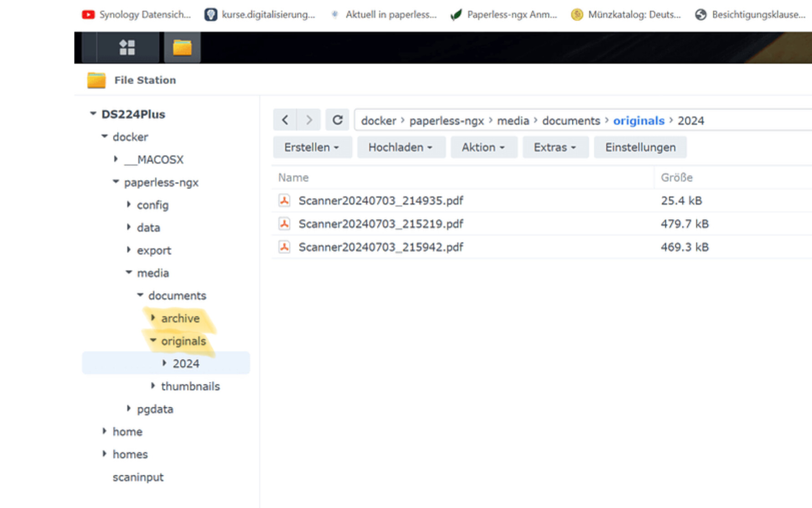
Task: Collapse the DS224Plus tree node
Action: 93,113
